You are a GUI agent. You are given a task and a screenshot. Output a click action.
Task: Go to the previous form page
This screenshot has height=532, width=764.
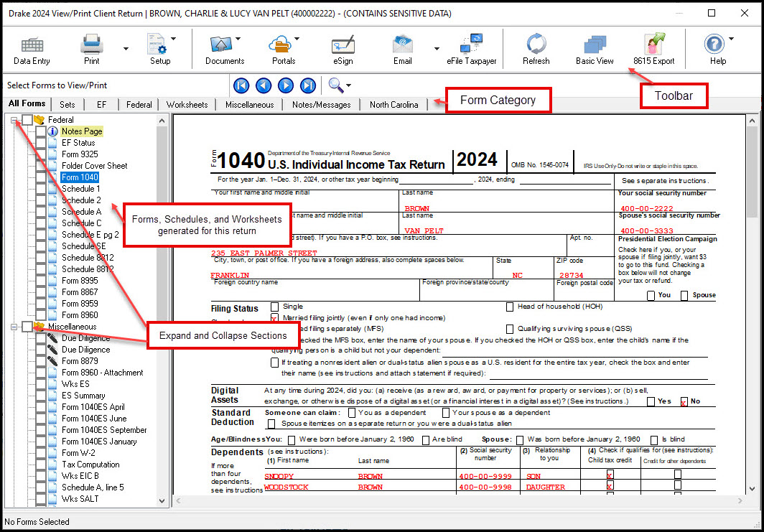click(264, 85)
